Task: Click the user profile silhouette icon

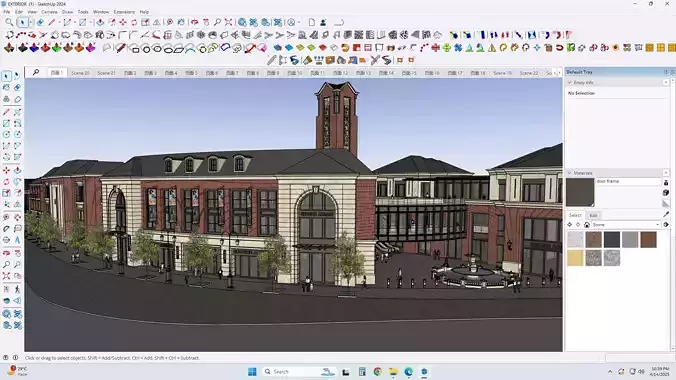Action: [x=323, y=22]
